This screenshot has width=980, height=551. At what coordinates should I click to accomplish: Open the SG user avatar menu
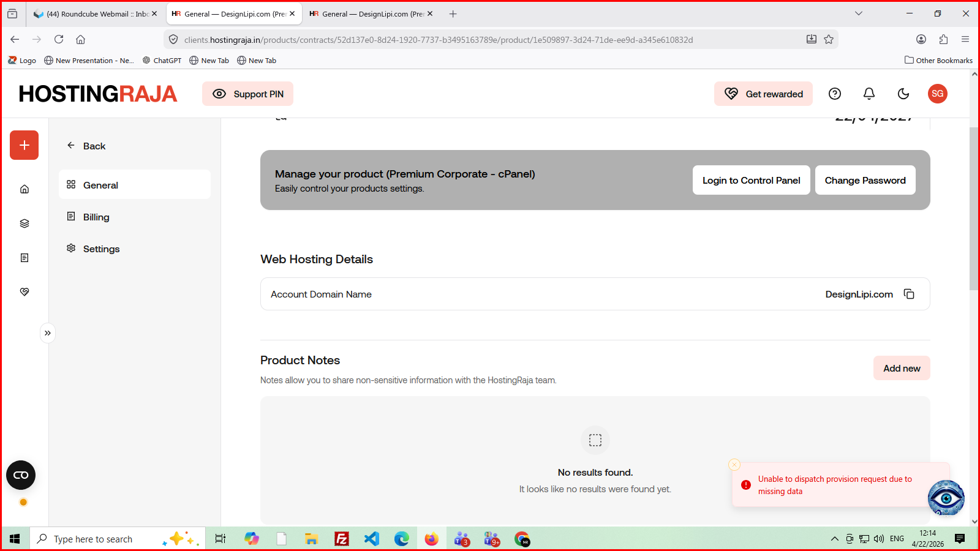(937, 94)
